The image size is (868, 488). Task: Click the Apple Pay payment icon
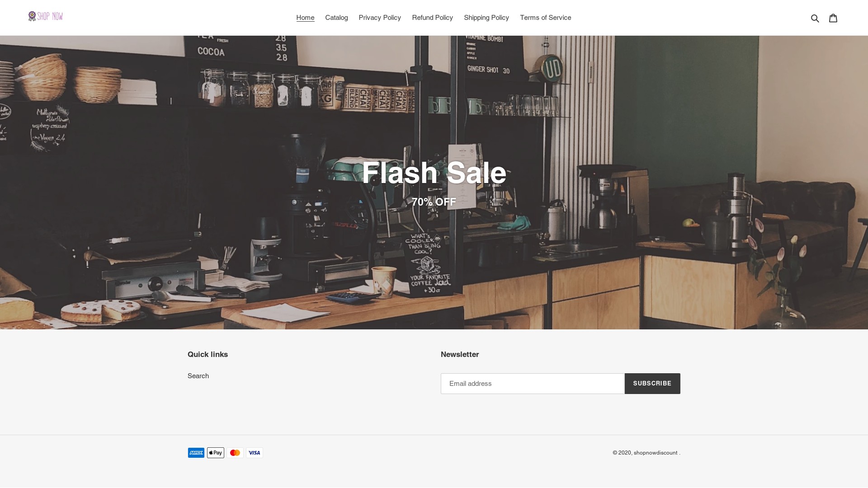click(215, 452)
